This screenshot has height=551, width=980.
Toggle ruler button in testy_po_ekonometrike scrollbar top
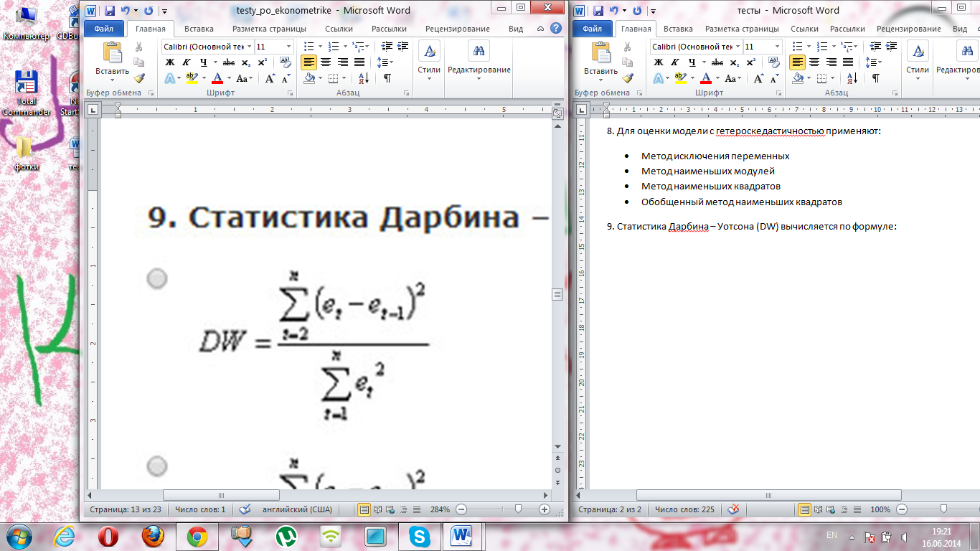pos(557,113)
